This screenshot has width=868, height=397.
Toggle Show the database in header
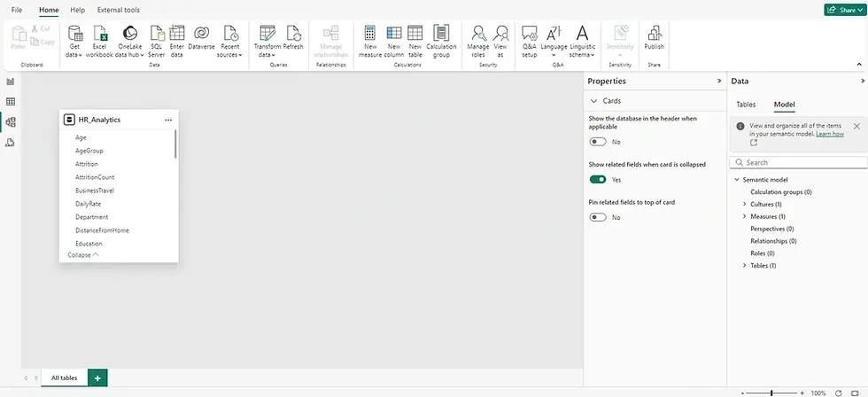(x=598, y=142)
